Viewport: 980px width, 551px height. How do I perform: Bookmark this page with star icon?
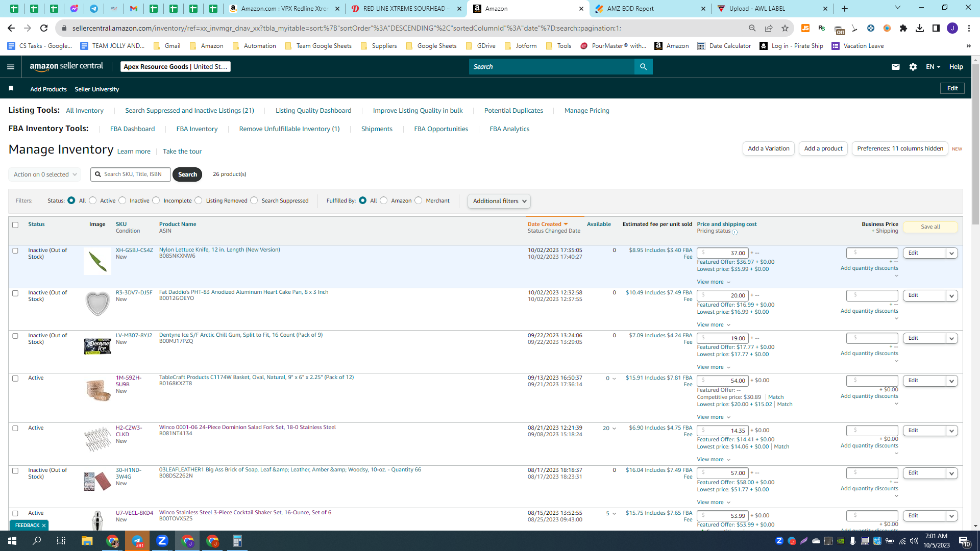click(785, 28)
